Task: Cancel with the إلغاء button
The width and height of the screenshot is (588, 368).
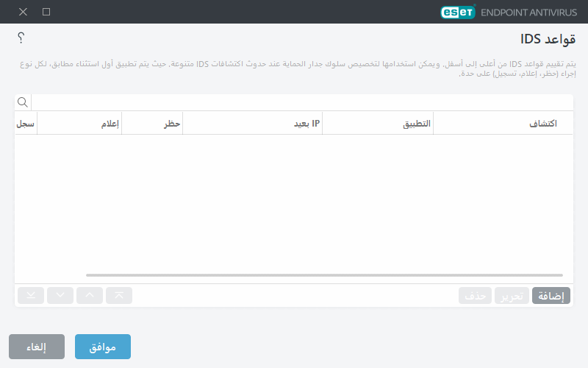Action: coord(37,347)
